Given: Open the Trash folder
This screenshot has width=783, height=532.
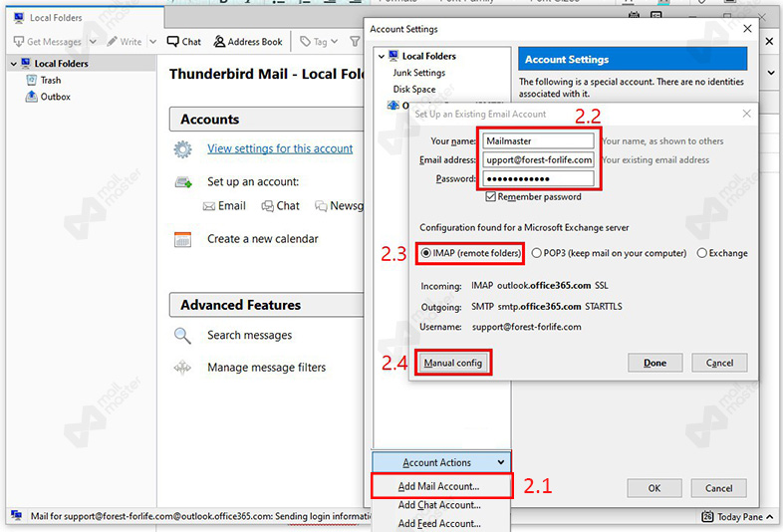Looking at the screenshot, I should coord(51,80).
